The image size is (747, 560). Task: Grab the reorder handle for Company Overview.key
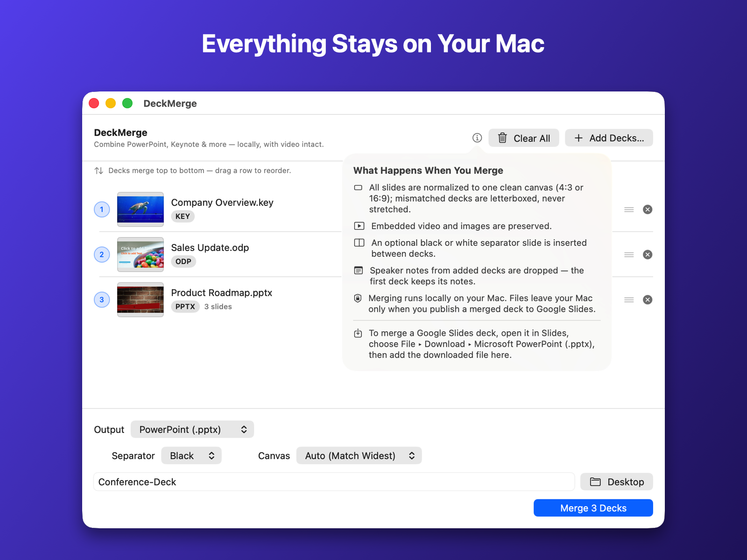point(629,210)
